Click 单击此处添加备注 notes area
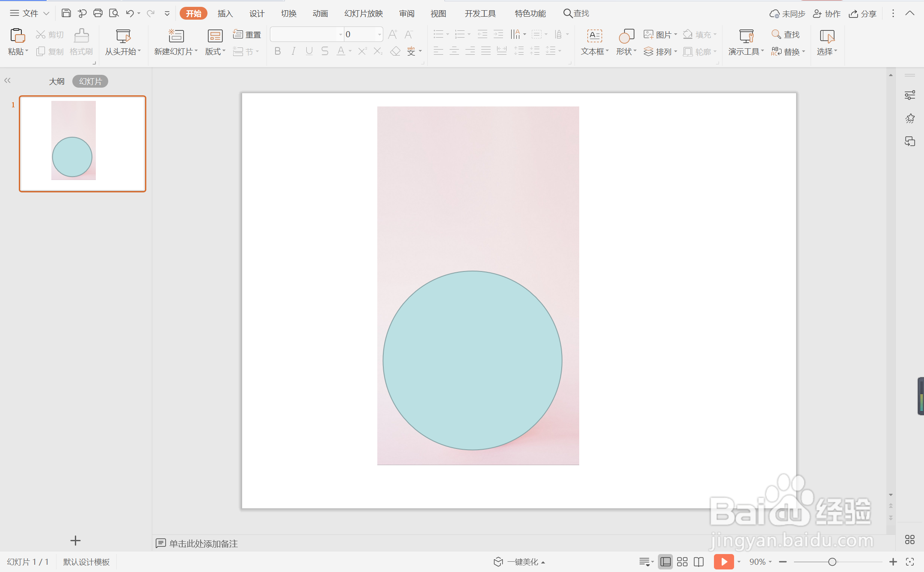The width and height of the screenshot is (924, 572). click(203, 543)
